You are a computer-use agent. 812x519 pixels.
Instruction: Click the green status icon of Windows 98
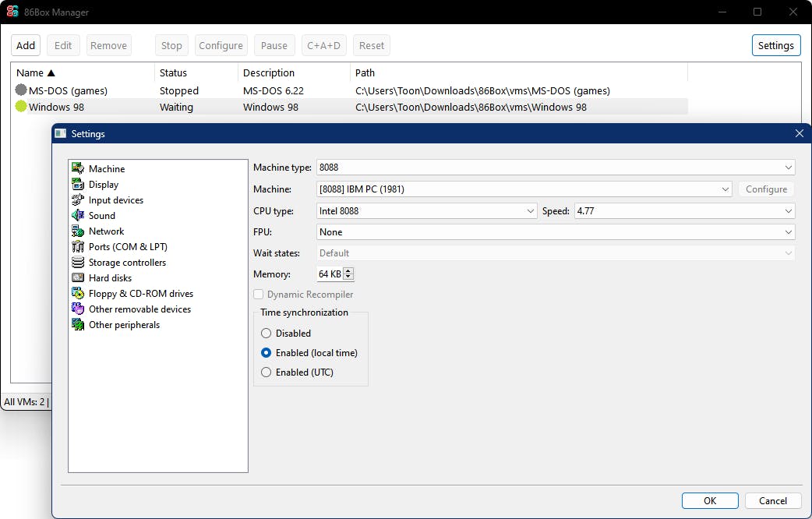pos(21,107)
